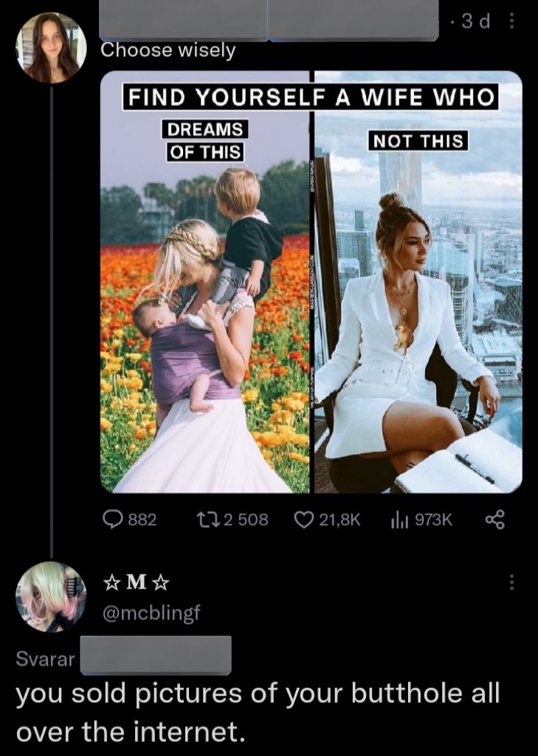The image size is (538, 756).
Task: Open more options on ☆M☆'s reply
Action: click(509, 583)
